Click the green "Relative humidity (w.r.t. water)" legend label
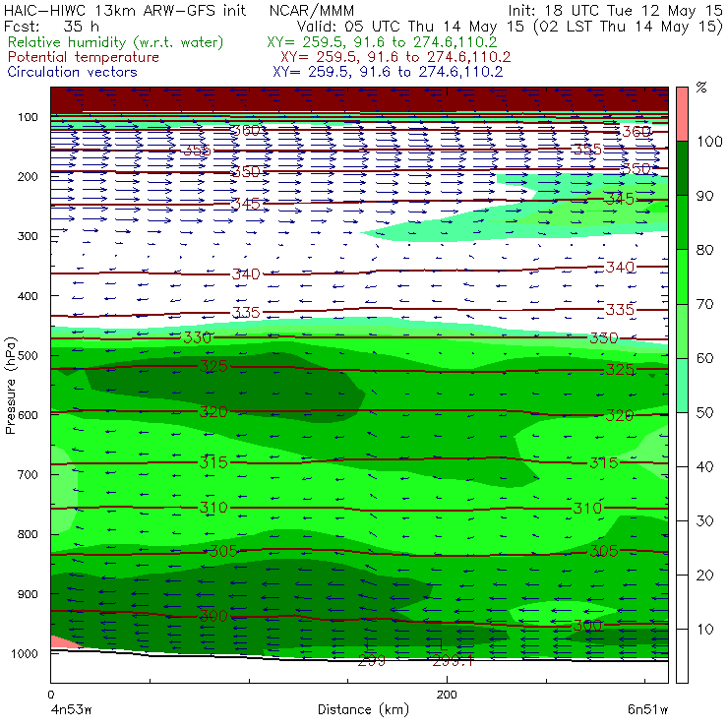The image size is (728, 728). coord(116,42)
